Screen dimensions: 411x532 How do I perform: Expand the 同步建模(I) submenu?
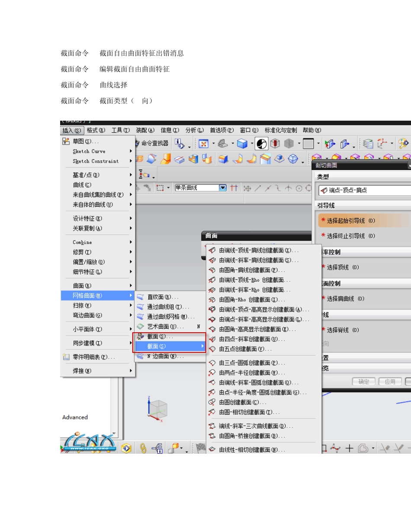point(98,343)
